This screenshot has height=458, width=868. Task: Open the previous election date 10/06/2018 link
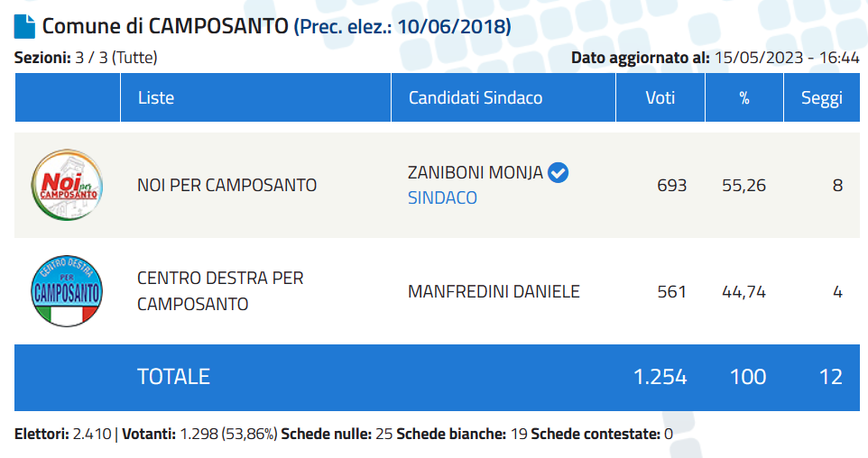click(x=402, y=26)
